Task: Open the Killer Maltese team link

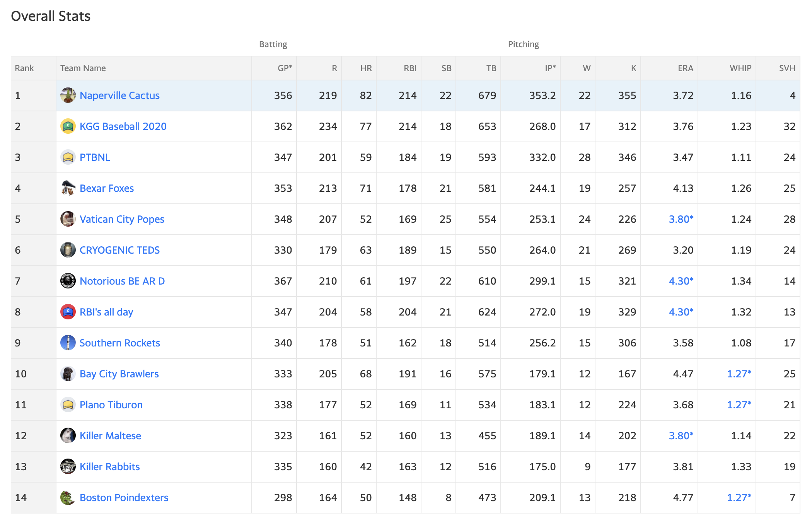Action: point(110,436)
